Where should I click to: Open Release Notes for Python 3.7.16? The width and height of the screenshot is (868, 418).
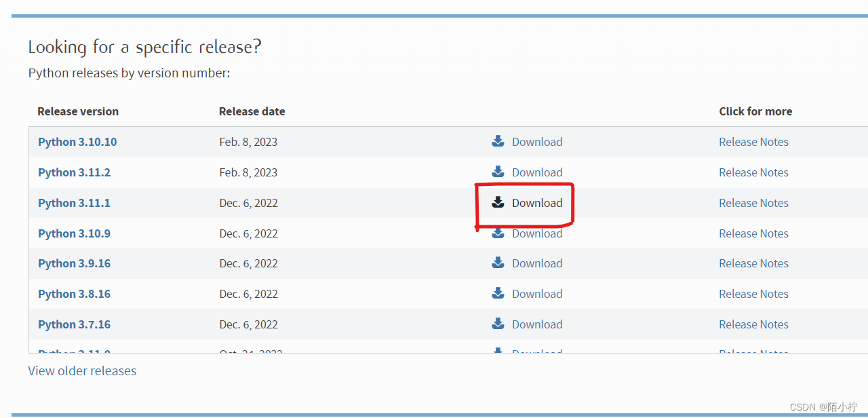[753, 324]
